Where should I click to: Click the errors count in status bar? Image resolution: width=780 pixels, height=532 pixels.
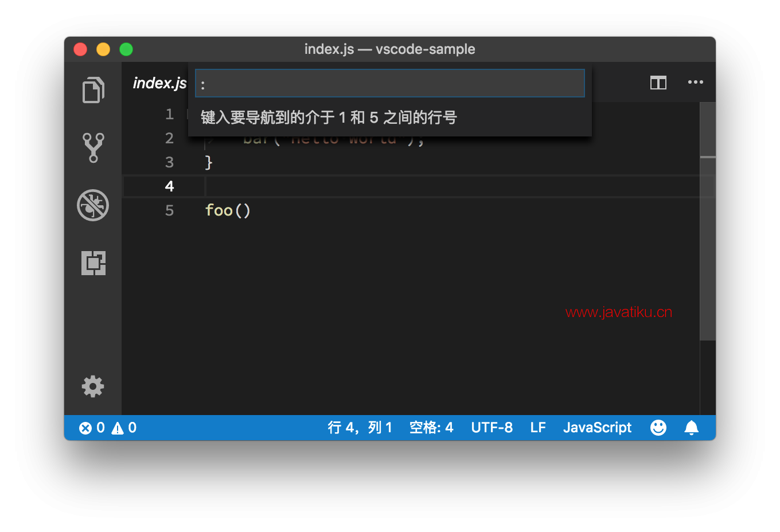[x=92, y=428]
